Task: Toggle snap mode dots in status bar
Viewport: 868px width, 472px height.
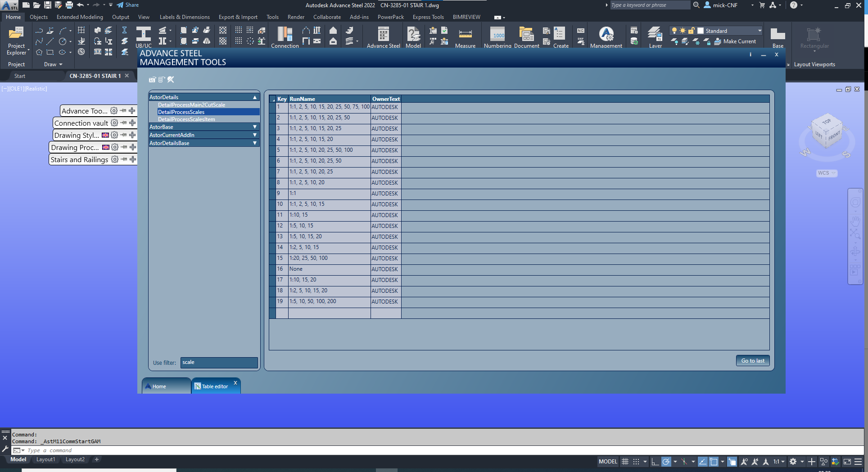Action: pos(636,462)
